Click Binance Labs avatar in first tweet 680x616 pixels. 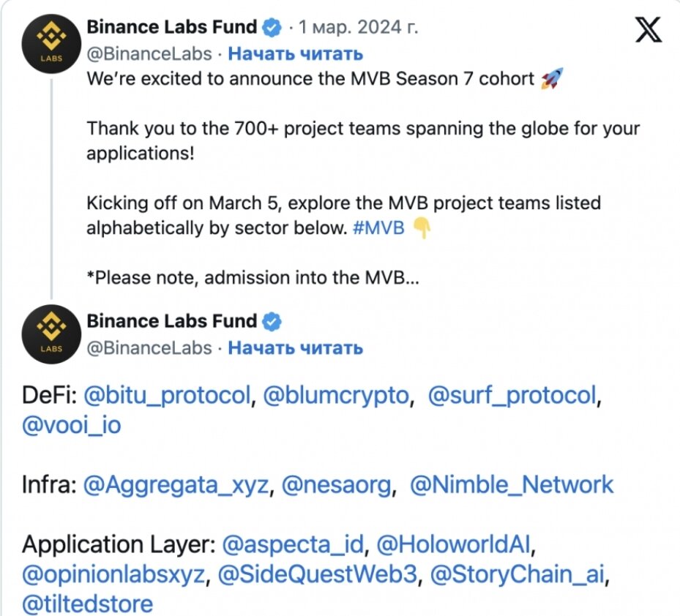coord(51,44)
